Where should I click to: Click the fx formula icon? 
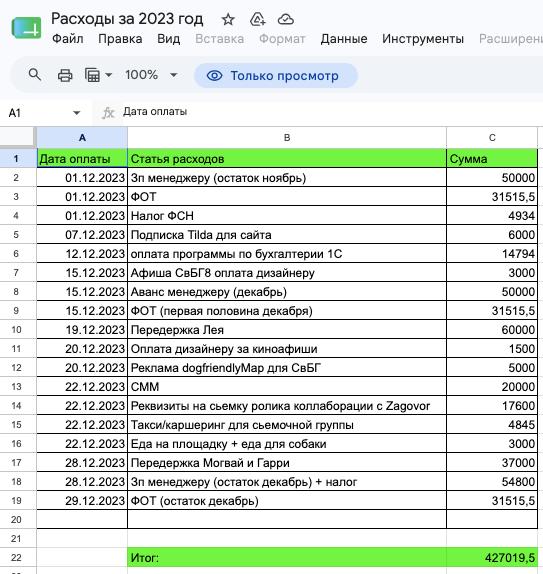108,113
